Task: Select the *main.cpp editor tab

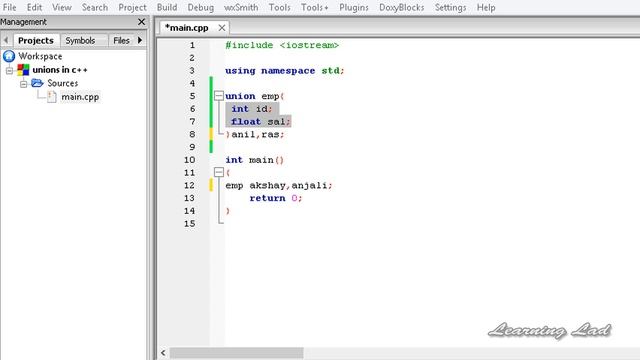Action: 187,28
